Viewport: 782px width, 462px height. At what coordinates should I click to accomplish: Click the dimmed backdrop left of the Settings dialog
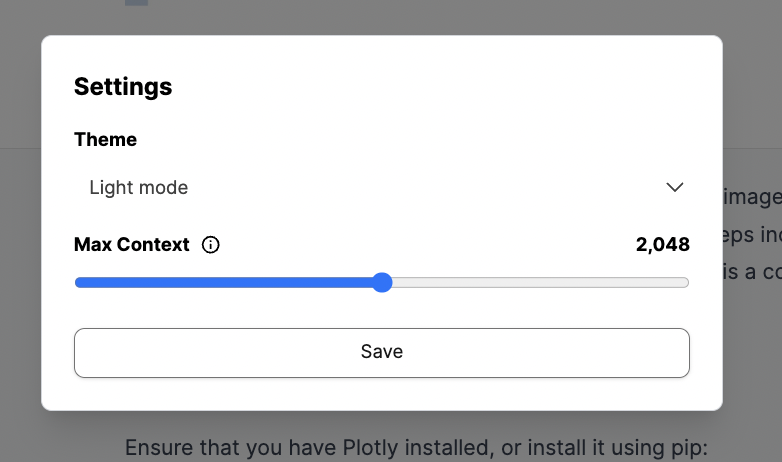click(x=20, y=250)
